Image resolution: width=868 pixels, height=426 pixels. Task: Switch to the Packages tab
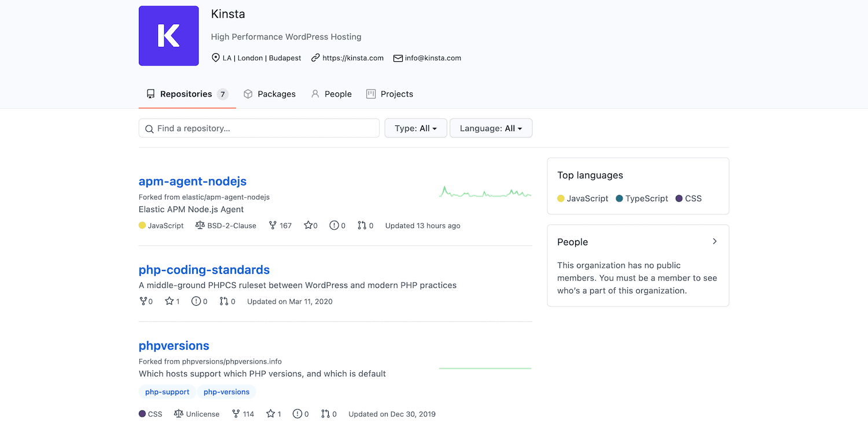click(270, 94)
